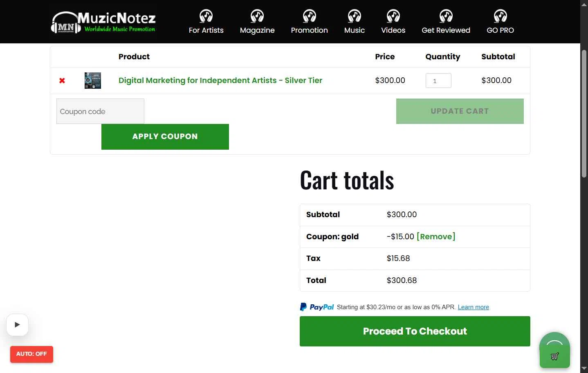Click the headphone icon above Magazine

tap(257, 16)
